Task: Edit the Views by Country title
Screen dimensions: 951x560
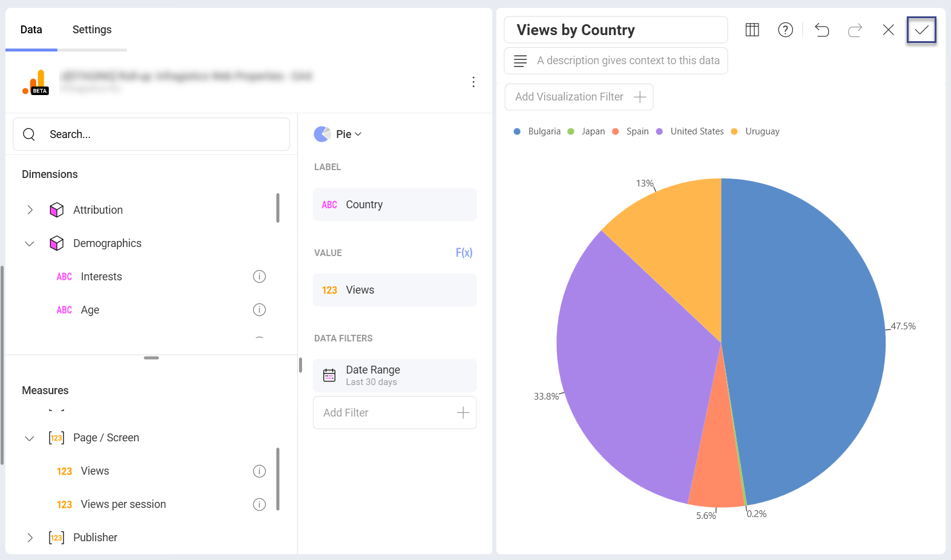Action: pyautogui.click(x=616, y=30)
